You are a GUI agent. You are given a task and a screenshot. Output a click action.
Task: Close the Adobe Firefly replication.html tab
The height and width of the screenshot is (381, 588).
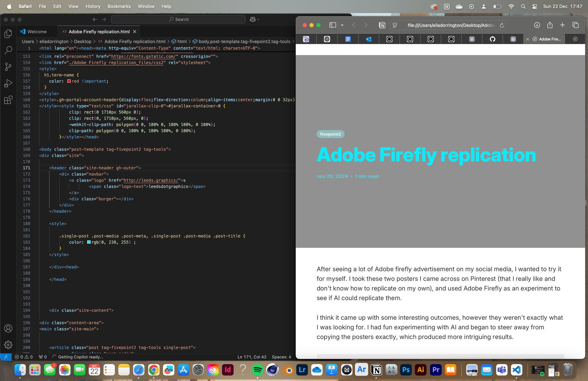tap(135, 32)
